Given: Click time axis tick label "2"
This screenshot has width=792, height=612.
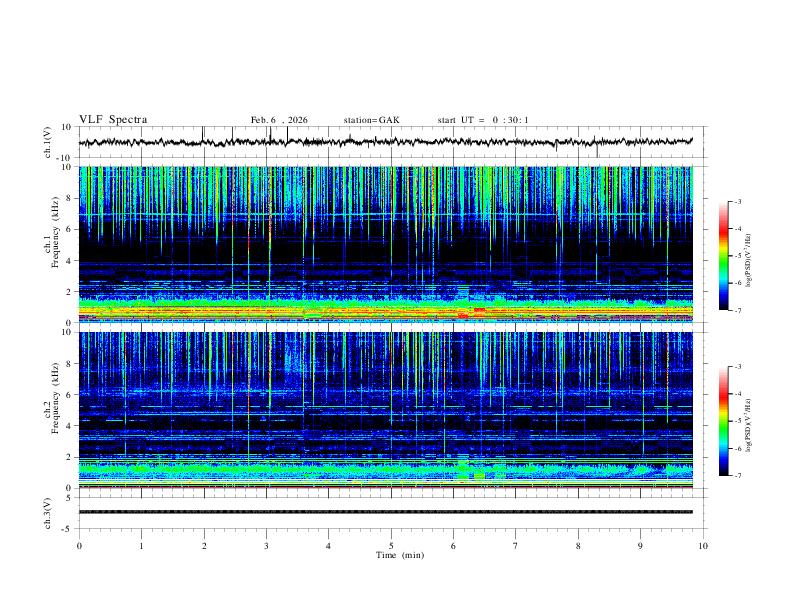Looking at the screenshot, I should [x=204, y=546].
